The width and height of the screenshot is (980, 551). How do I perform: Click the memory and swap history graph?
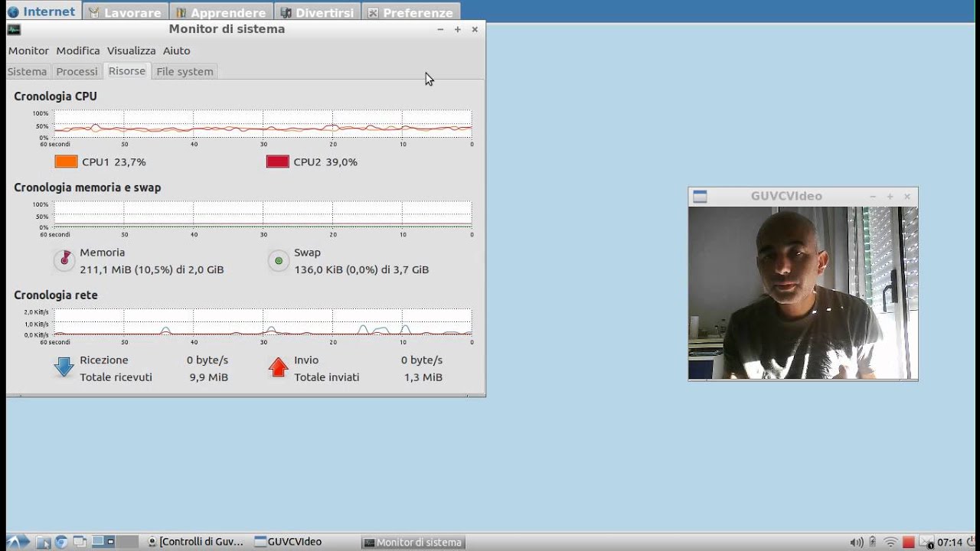263,215
